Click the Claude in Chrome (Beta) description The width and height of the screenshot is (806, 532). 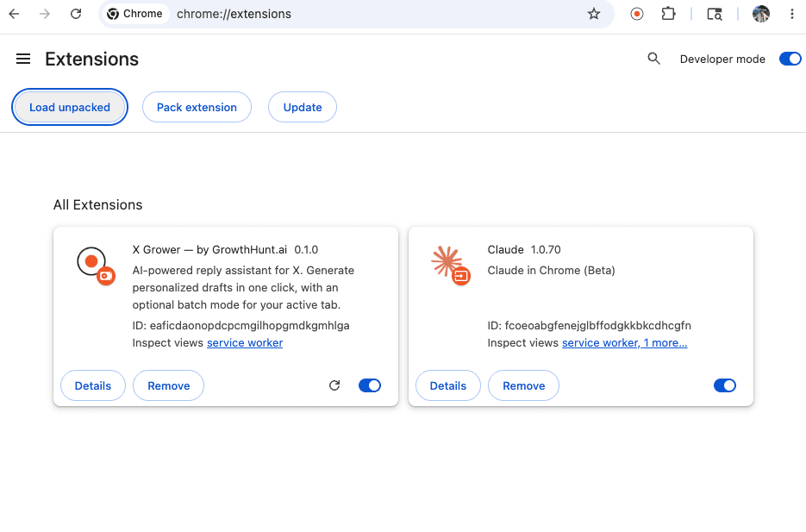tap(551, 271)
